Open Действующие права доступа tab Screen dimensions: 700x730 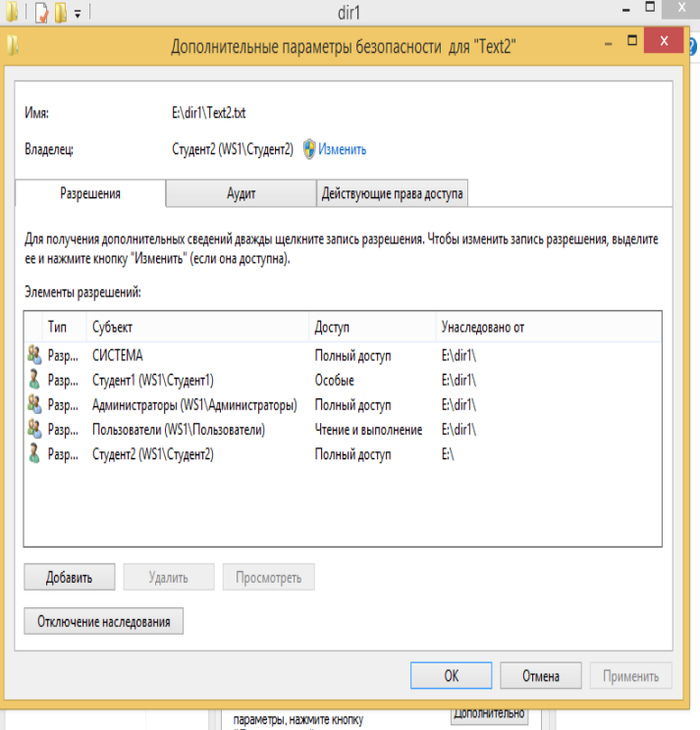(392, 193)
